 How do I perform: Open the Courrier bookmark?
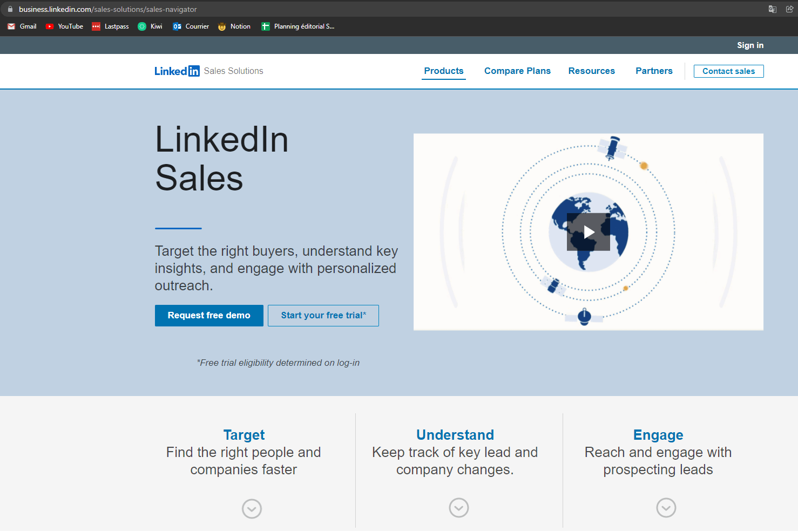191,26
